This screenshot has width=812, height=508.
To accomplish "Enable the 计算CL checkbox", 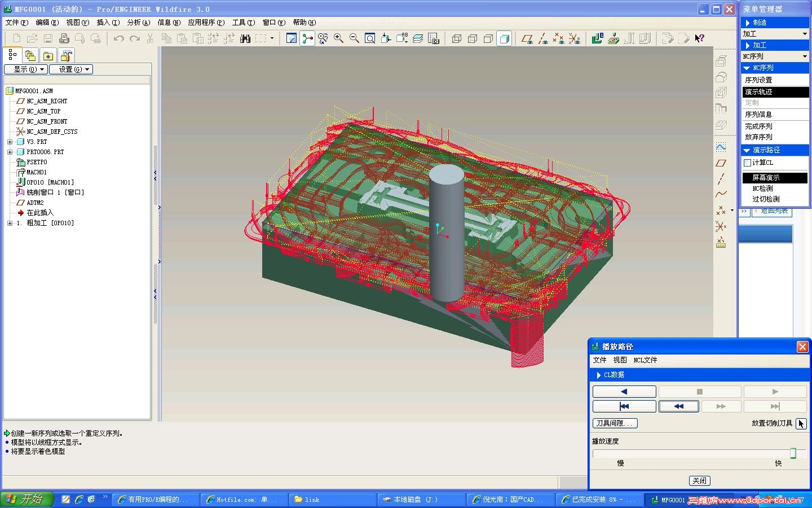I will pos(747,163).
